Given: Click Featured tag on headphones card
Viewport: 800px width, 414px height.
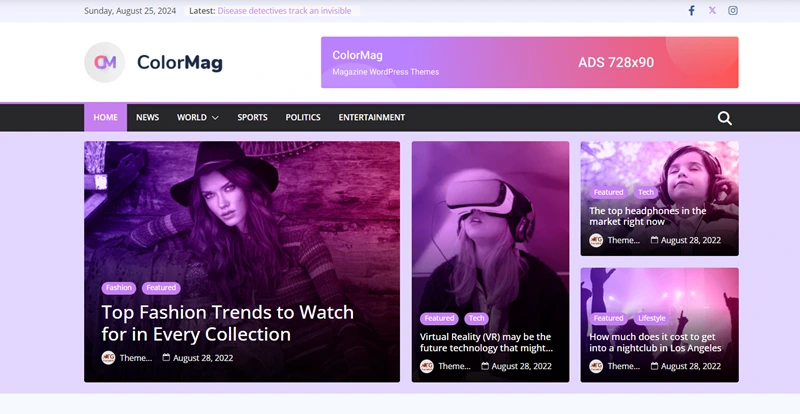Looking at the screenshot, I should click(609, 192).
